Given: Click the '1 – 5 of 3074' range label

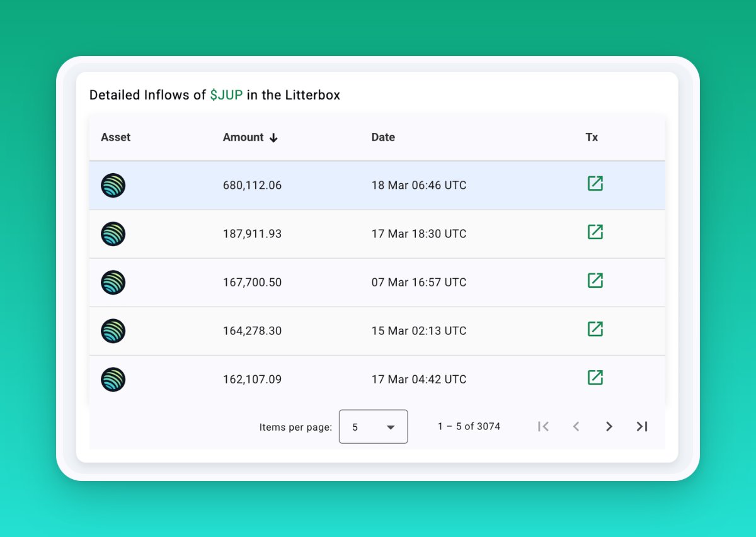Looking at the screenshot, I should click(469, 427).
